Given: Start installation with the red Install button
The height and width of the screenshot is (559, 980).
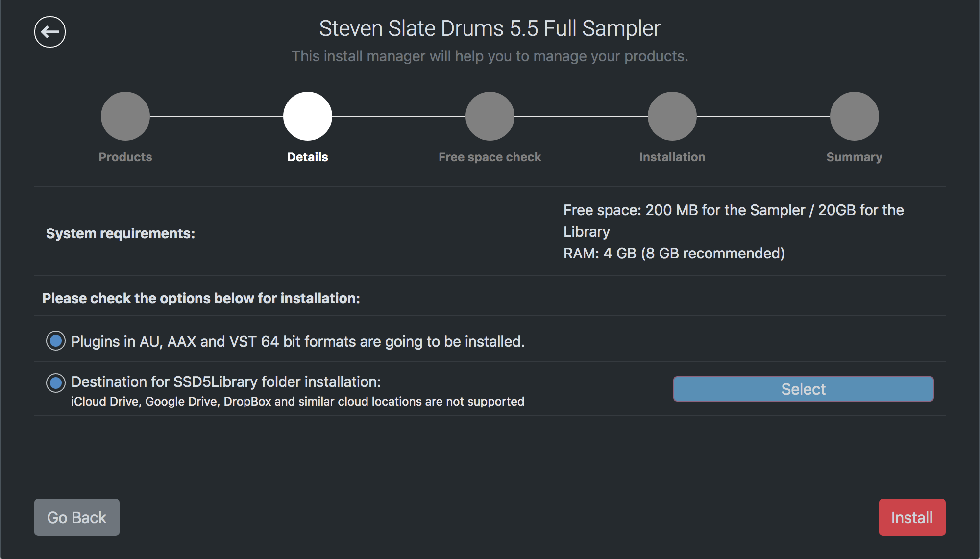Looking at the screenshot, I should 912,517.
